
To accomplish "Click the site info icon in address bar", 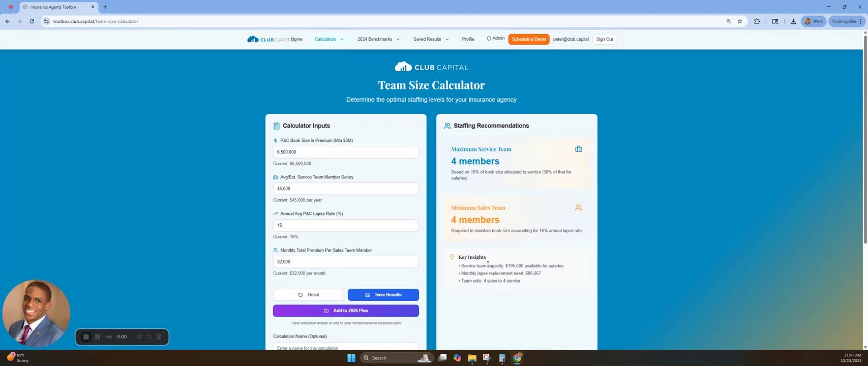I will (46, 21).
